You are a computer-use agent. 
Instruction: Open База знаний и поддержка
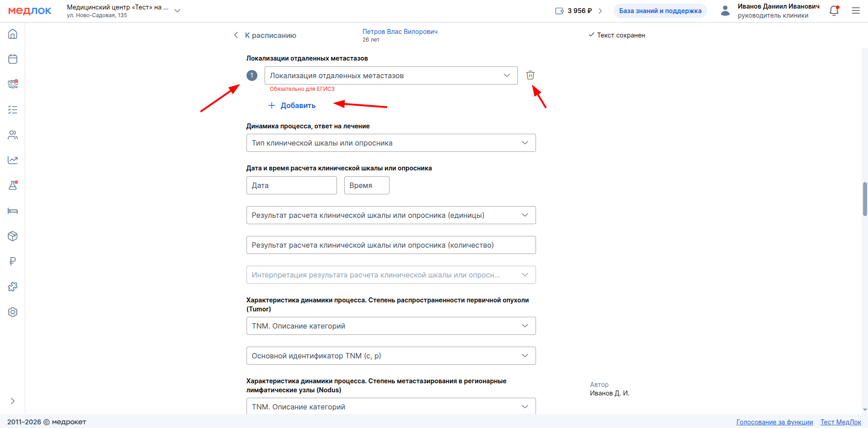(660, 11)
